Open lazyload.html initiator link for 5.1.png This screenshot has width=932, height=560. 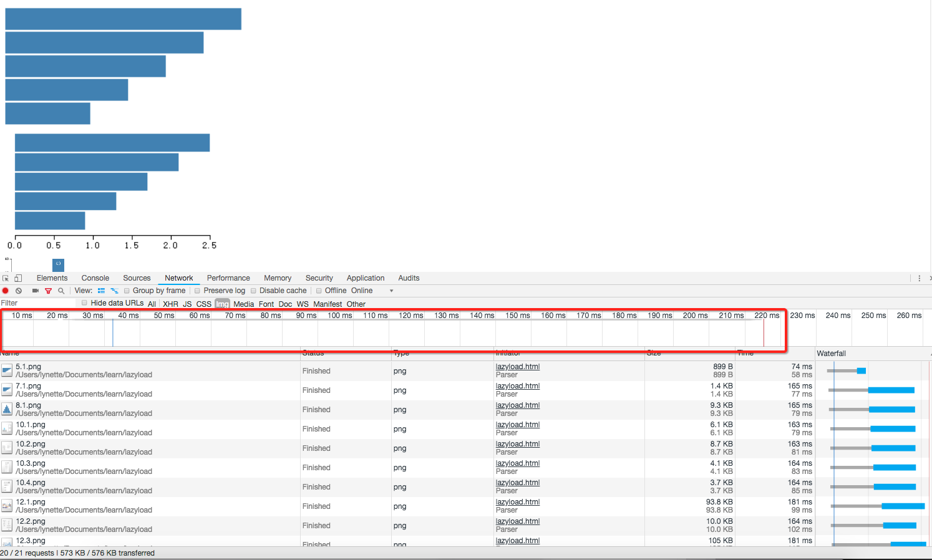click(x=518, y=367)
